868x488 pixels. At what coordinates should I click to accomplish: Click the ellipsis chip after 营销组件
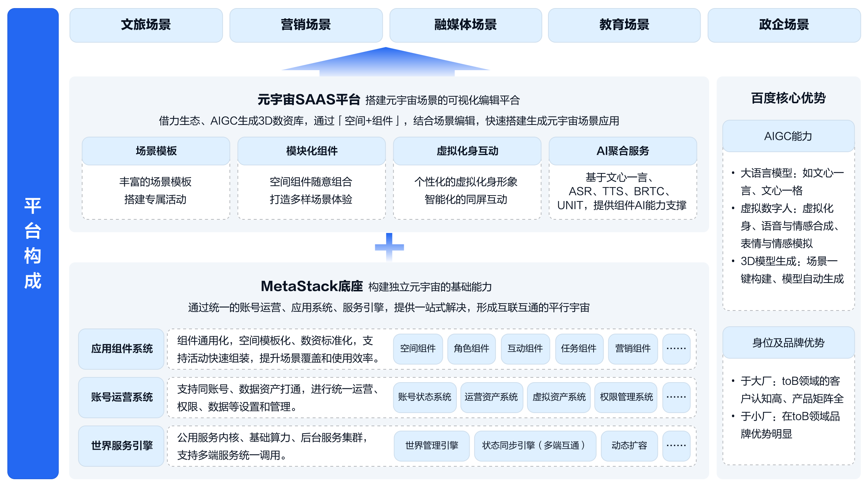tap(676, 349)
